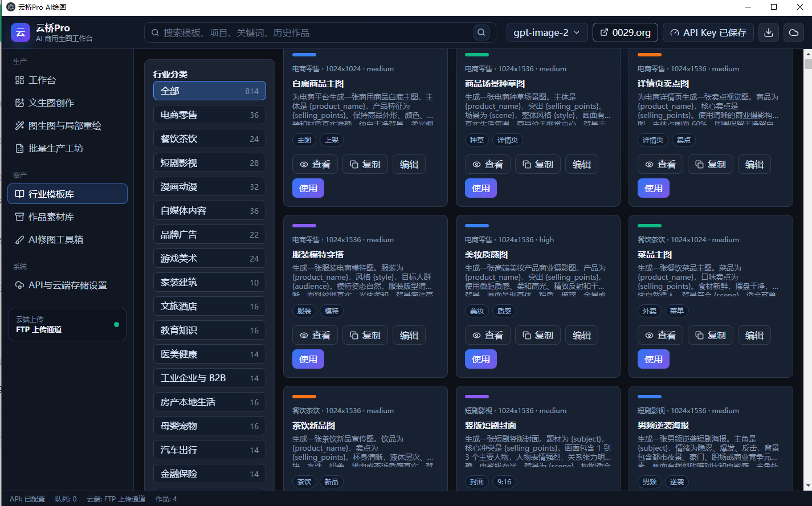This screenshot has height=506, width=812.
Task: Open the 0029.org link button
Action: (625, 32)
